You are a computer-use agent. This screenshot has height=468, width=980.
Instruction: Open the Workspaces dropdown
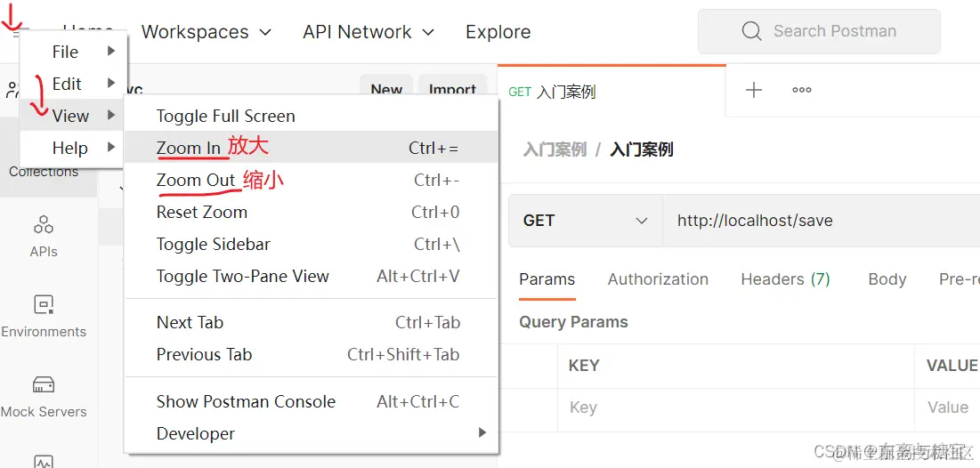(x=207, y=32)
